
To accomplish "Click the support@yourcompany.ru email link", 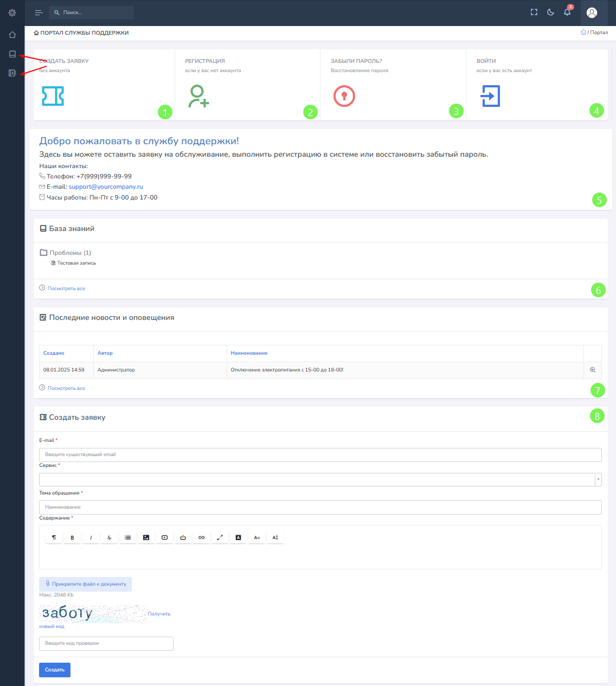I will coord(106,187).
